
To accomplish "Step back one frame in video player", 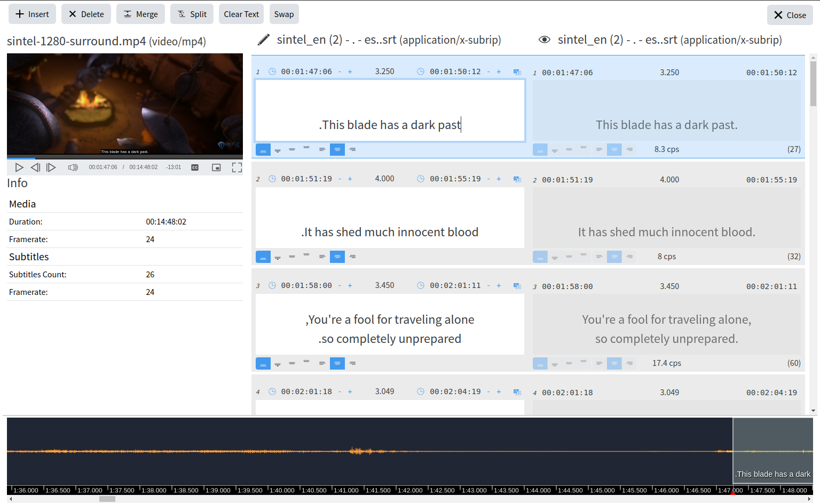I will (35, 167).
